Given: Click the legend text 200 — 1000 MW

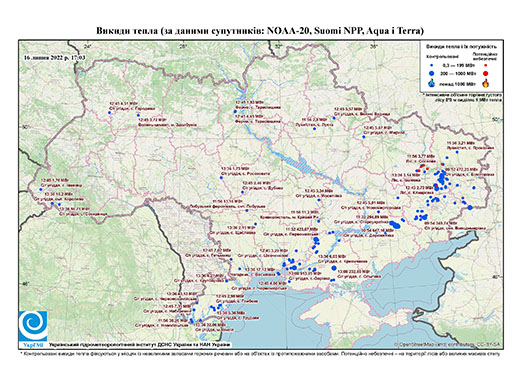Looking at the screenshot, I should [459, 73].
